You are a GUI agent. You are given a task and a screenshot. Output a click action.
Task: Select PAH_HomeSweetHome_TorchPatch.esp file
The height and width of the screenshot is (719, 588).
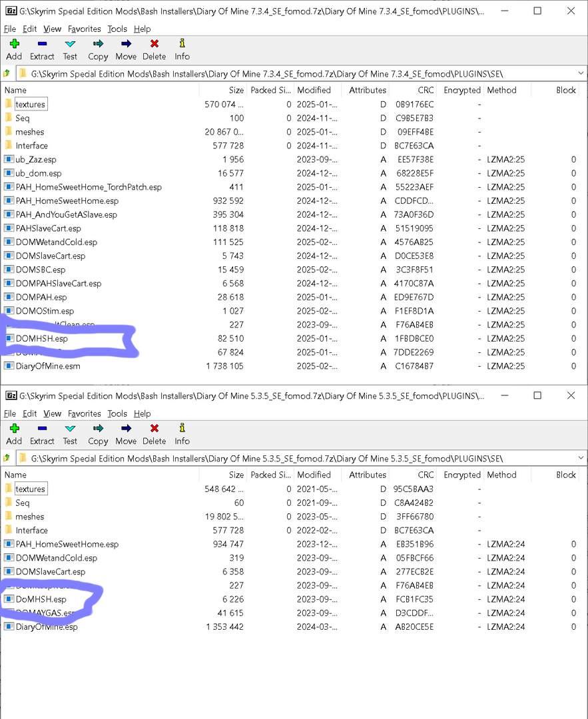(89, 186)
